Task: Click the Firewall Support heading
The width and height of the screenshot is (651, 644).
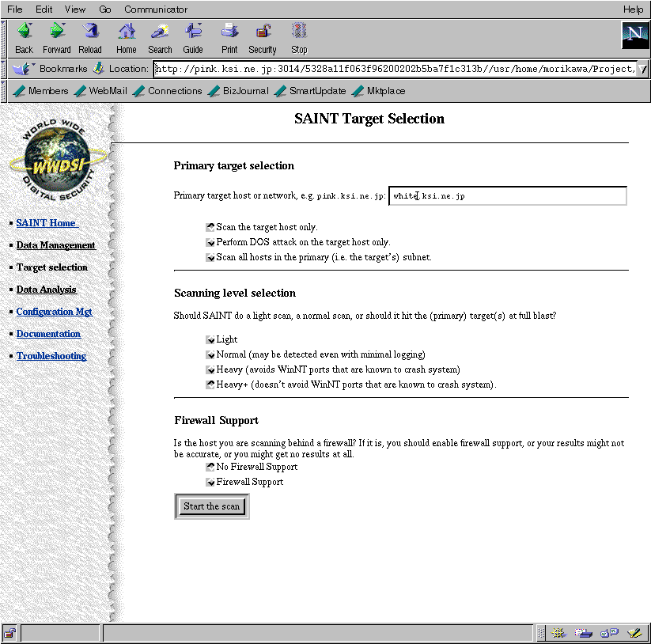Action: pos(216,420)
